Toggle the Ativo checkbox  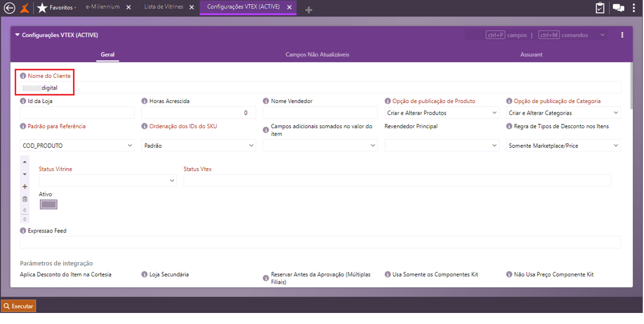pos(48,204)
